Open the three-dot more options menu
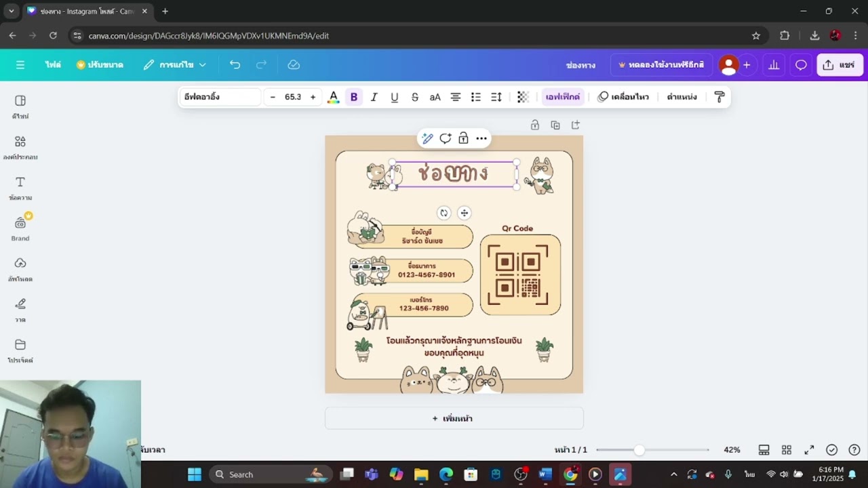Viewport: 868px width, 488px height. click(x=481, y=138)
